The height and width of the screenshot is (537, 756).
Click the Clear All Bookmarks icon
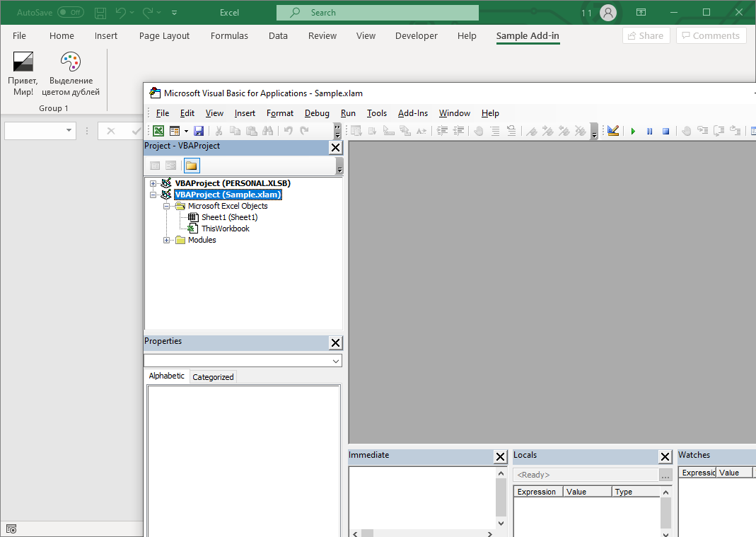coord(581,131)
